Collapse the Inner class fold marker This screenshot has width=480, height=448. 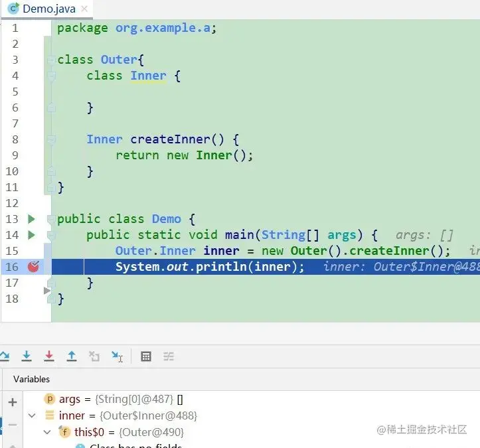51,76
